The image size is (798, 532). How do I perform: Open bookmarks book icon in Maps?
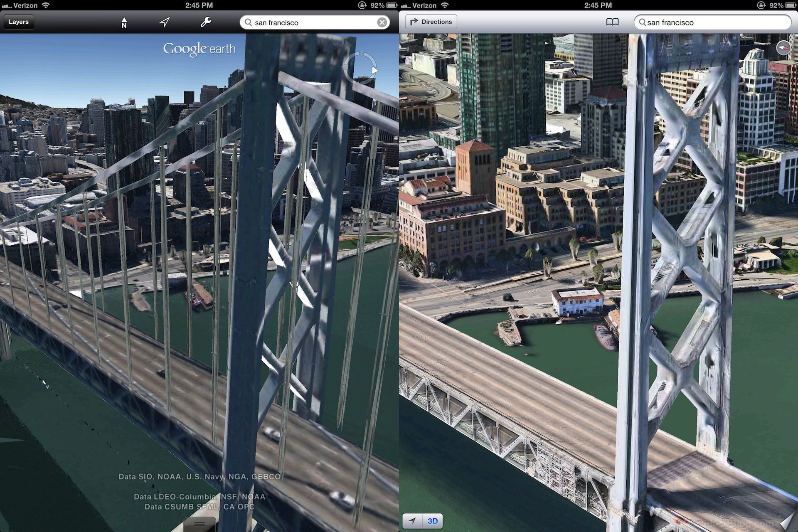612,22
